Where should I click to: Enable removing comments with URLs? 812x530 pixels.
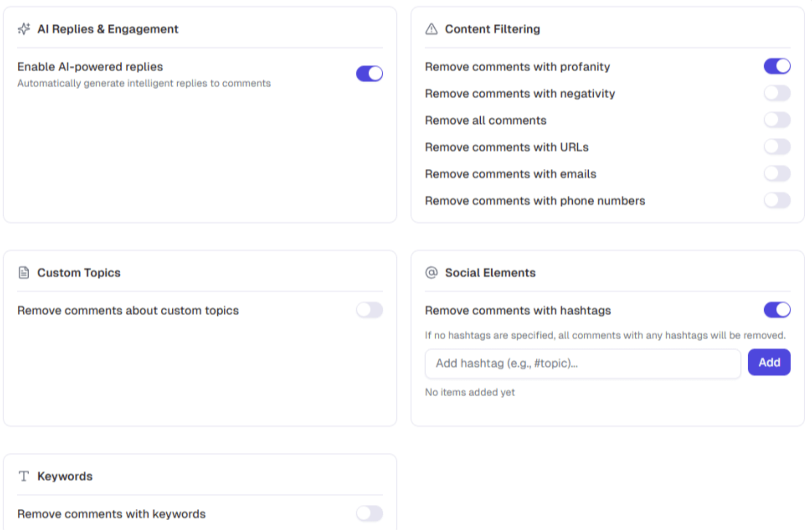tap(777, 147)
